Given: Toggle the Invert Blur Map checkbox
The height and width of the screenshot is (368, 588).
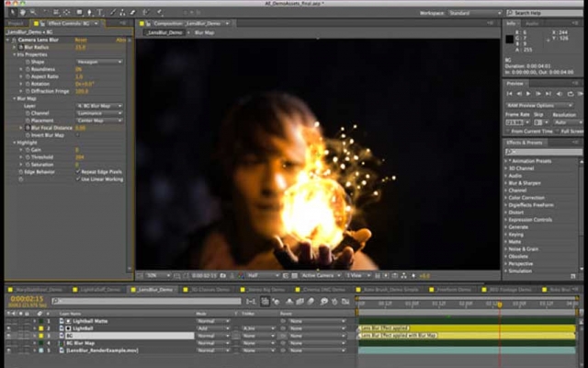Looking at the screenshot, I should (x=78, y=135).
